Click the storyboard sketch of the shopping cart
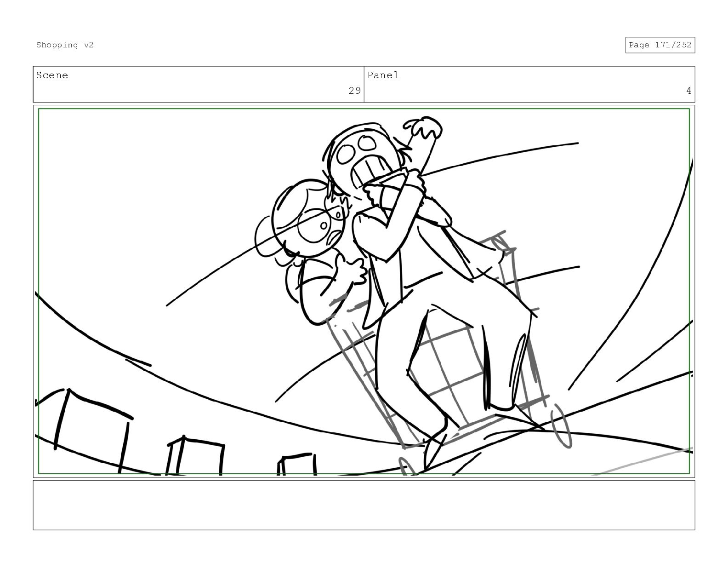The image size is (728, 563). coord(448,354)
